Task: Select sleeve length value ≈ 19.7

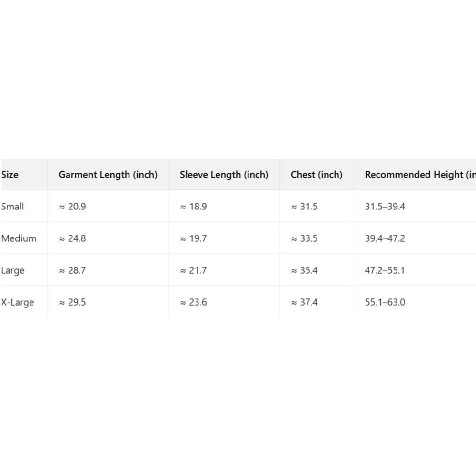Action: [194, 238]
